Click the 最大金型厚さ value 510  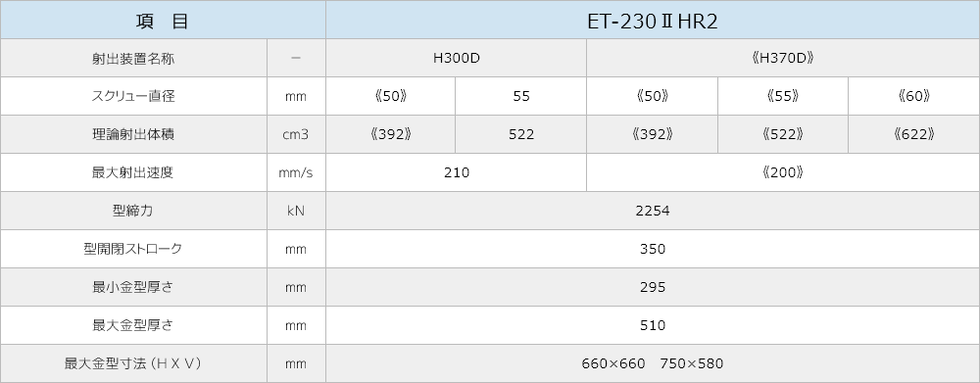coord(653,325)
